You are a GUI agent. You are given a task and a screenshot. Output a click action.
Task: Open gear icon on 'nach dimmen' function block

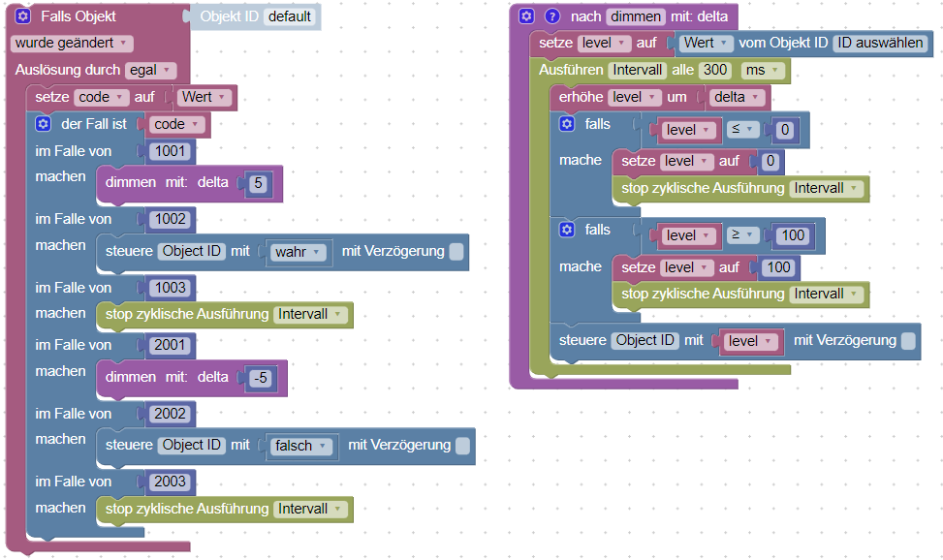526,16
